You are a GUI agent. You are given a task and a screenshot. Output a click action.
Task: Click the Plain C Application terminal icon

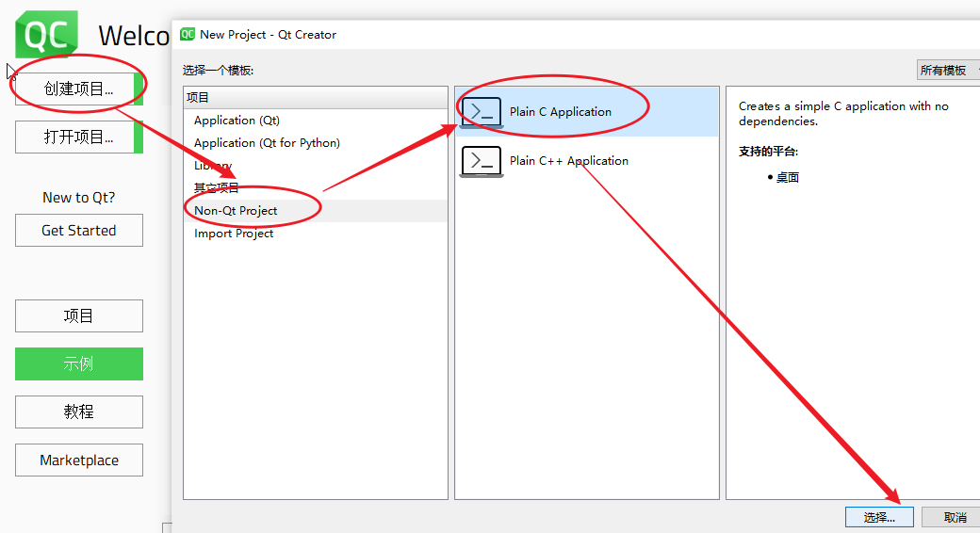point(482,112)
